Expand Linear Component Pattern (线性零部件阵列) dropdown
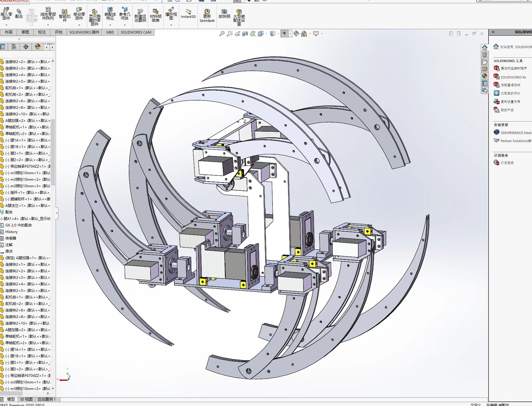This screenshot has width=532, height=406. (48, 25)
